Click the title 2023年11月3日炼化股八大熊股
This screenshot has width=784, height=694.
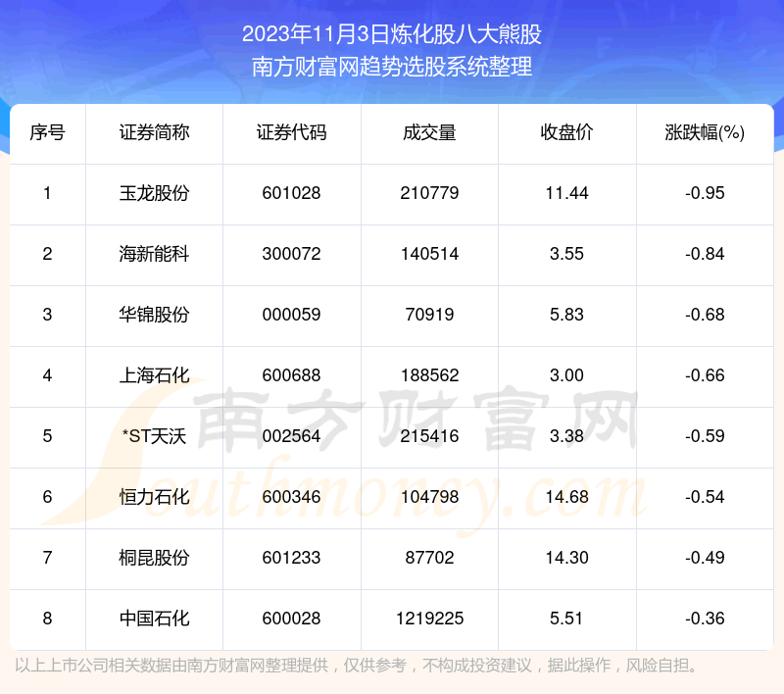click(391, 34)
